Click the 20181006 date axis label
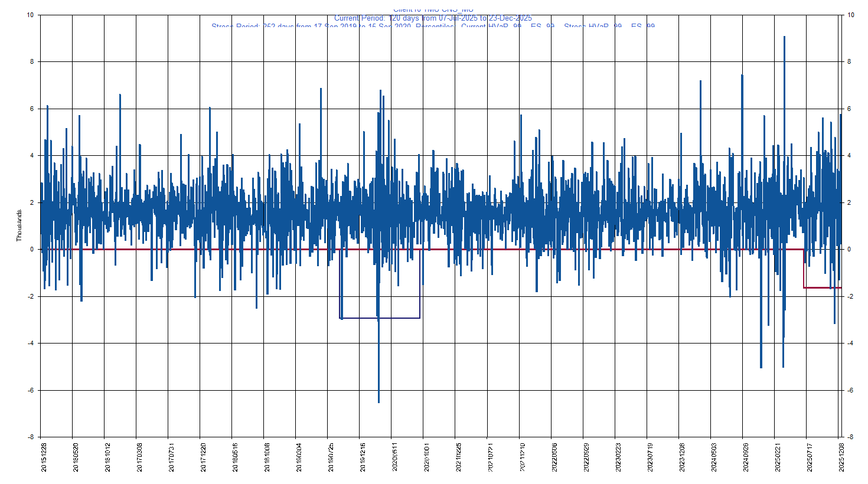Screen dimensions: 868x484 267,457
